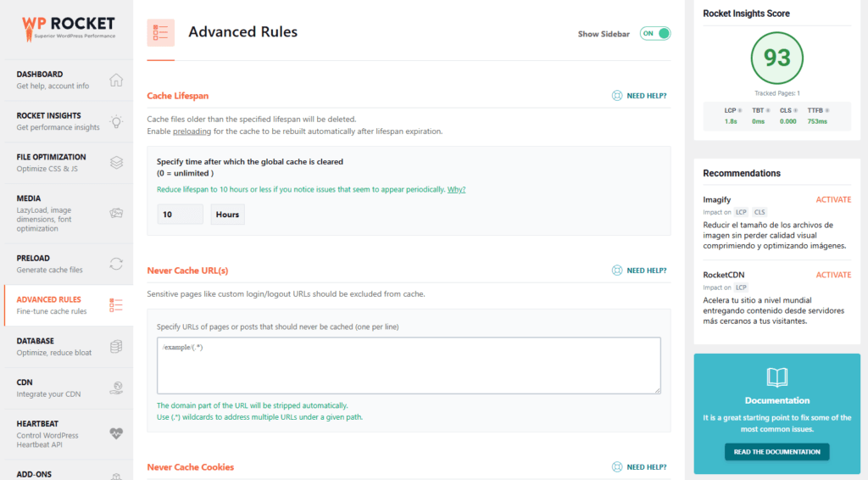
Task: Click the Cache Lifespan section title
Action: point(178,96)
